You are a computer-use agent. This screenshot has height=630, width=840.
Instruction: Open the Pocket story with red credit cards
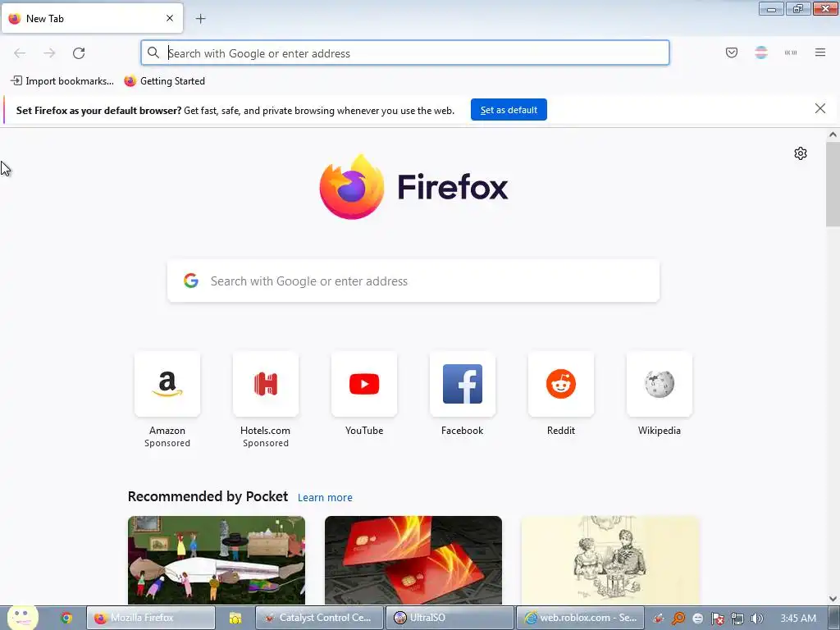tap(413, 560)
